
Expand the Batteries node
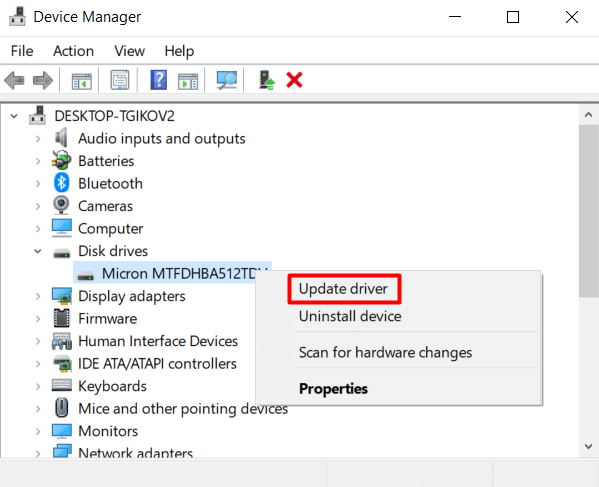pos(38,161)
